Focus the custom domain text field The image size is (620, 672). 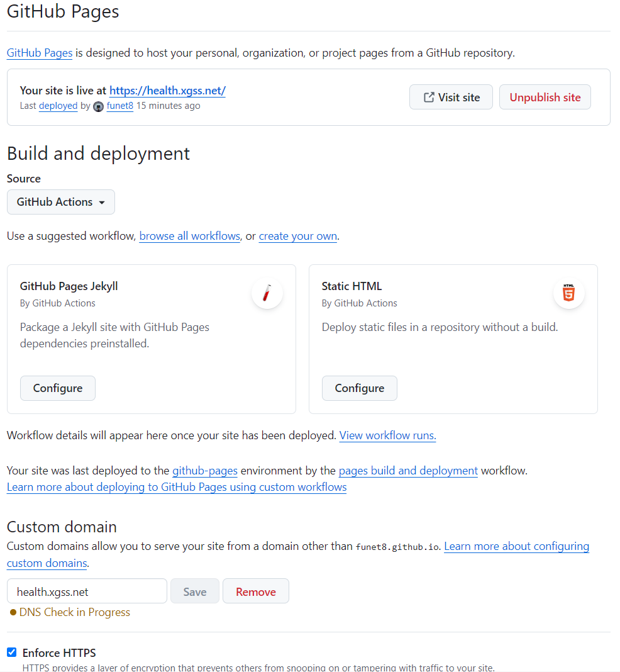click(x=87, y=591)
